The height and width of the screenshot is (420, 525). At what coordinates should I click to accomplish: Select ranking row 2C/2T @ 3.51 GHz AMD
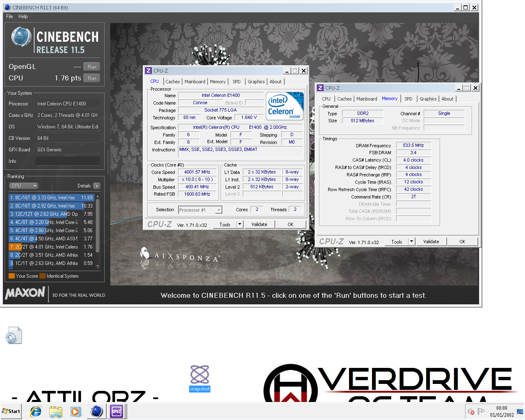[x=52, y=255]
